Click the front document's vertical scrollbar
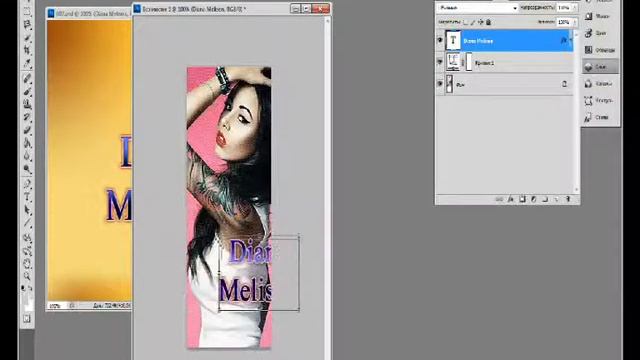This screenshot has width=640, height=360. (x=327, y=188)
